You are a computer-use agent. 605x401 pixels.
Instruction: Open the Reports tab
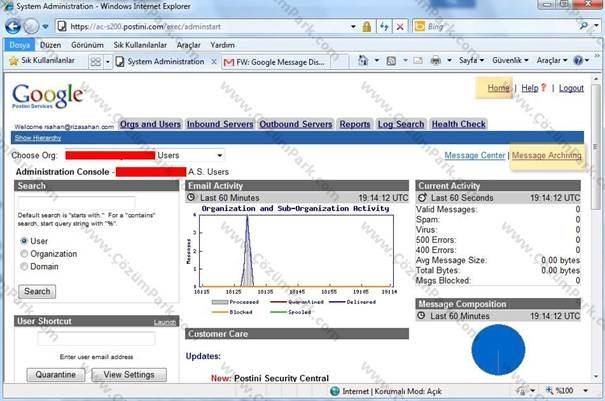click(x=355, y=124)
